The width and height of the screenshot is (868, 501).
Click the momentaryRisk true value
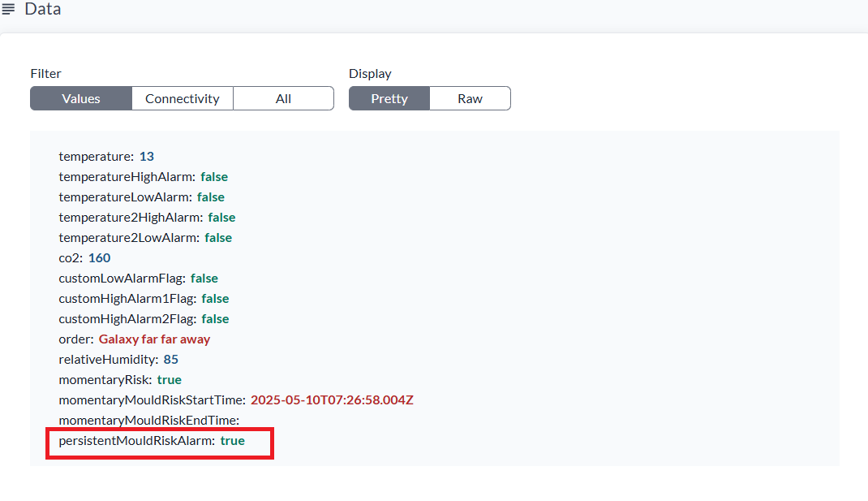pyautogui.click(x=170, y=379)
